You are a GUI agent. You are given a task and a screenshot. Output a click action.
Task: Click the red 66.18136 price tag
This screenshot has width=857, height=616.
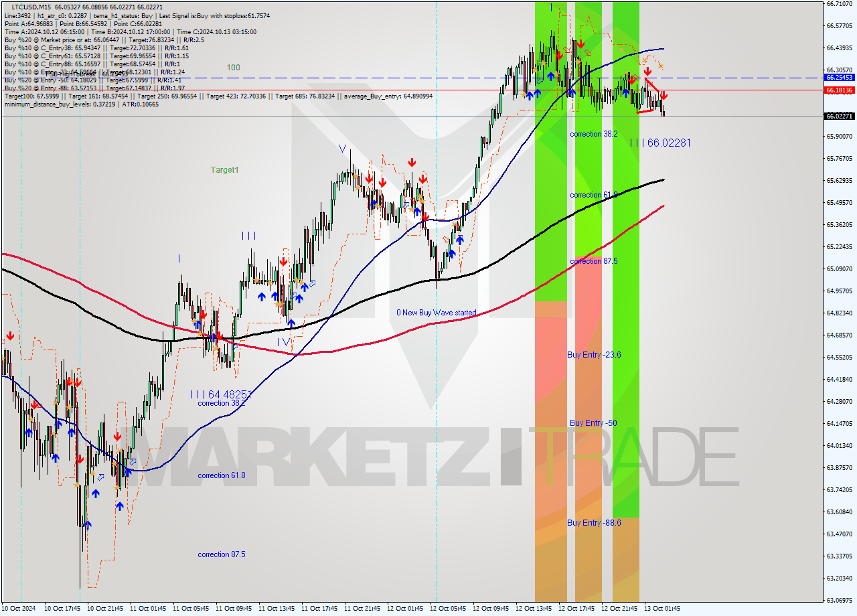coord(839,90)
